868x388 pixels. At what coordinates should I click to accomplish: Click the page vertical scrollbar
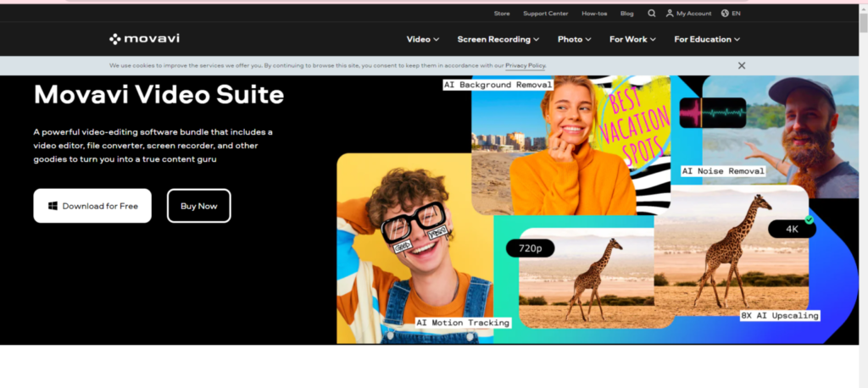[863, 169]
